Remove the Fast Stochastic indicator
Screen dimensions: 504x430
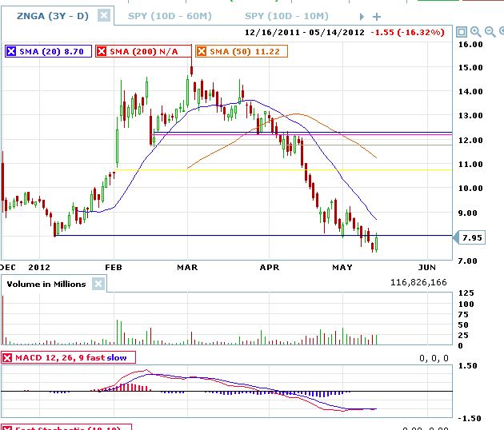point(7,428)
